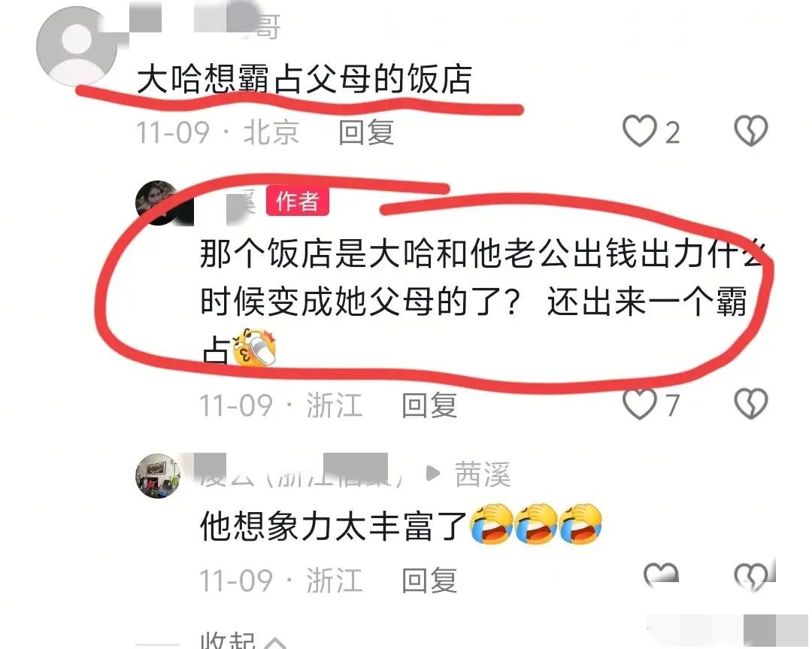Viewport: 812px width, 649px height.
Task: Select the red 作者 badge
Action: [297, 201]
